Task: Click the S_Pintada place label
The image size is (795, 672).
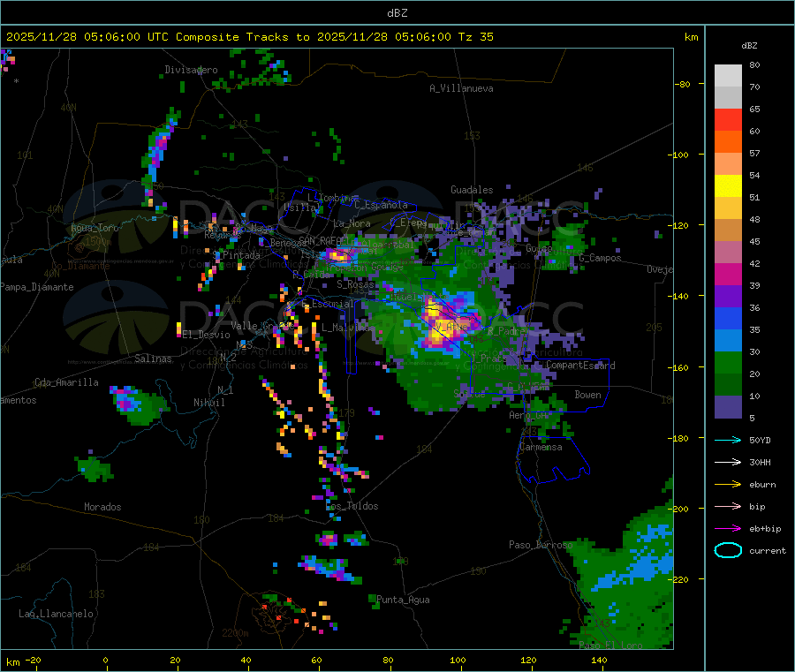Action: tap(236, 255)
